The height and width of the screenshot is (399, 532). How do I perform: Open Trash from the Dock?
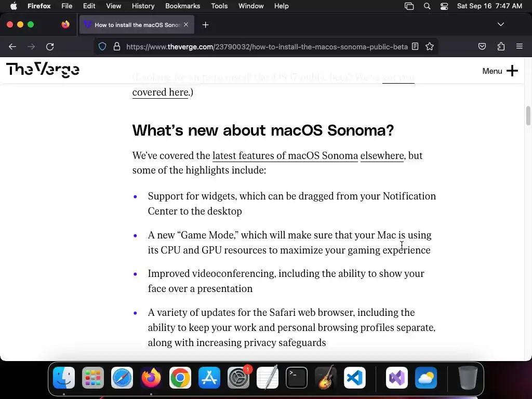[x=468, y=378]
